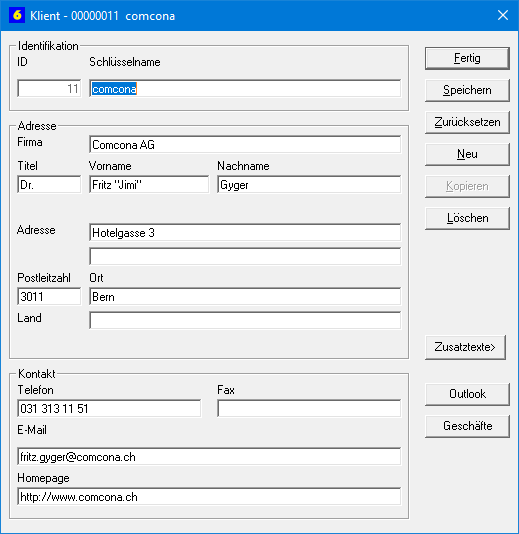Click the Ort field Bern
This screenshot has width=519, height=534.
click(x=245, y=297)
